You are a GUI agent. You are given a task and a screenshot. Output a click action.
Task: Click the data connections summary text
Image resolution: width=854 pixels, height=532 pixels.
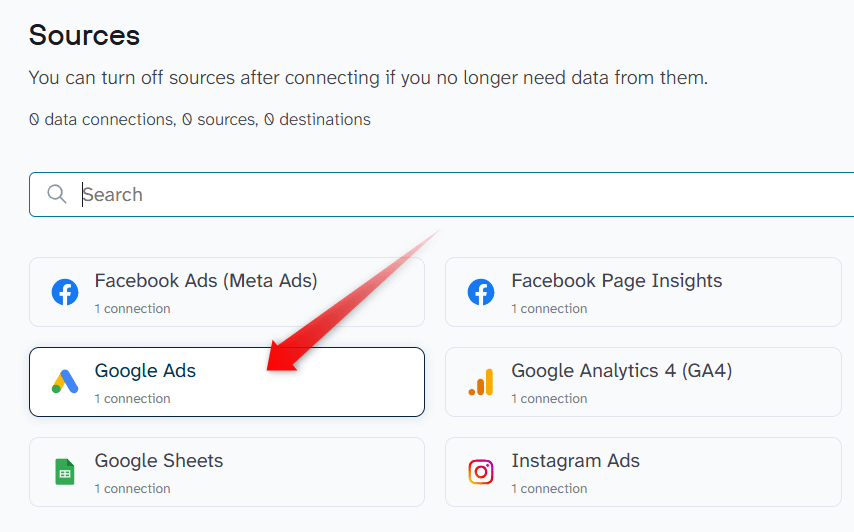pos(200,120)
